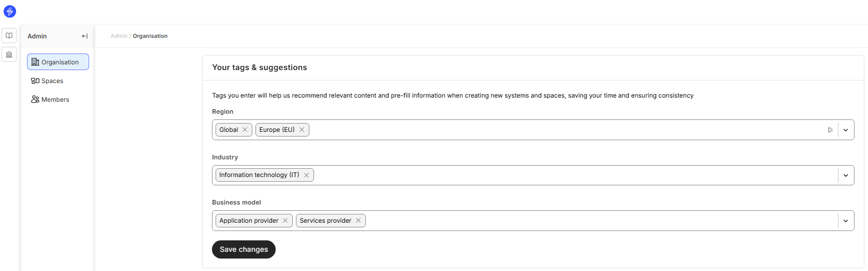Expand the Industry dropdown arrow
This screenshot has height=271, width=868.
tap(846, 175)
